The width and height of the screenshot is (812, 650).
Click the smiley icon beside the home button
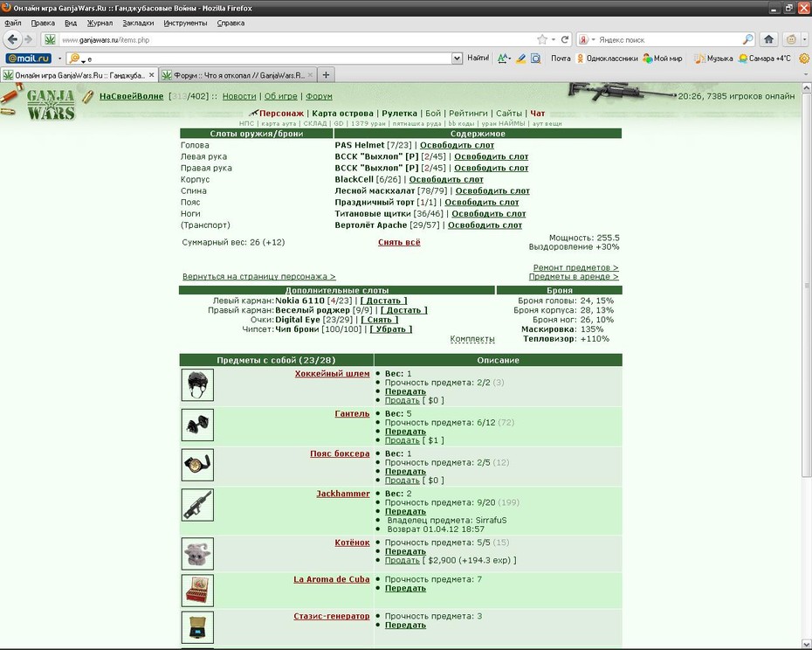click(791, 39)
